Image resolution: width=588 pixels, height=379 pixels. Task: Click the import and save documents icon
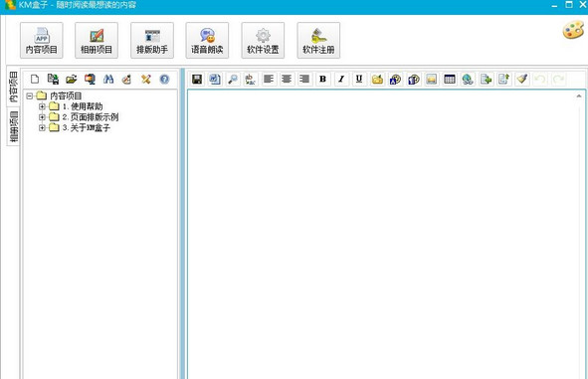click(x=53, y=80)
